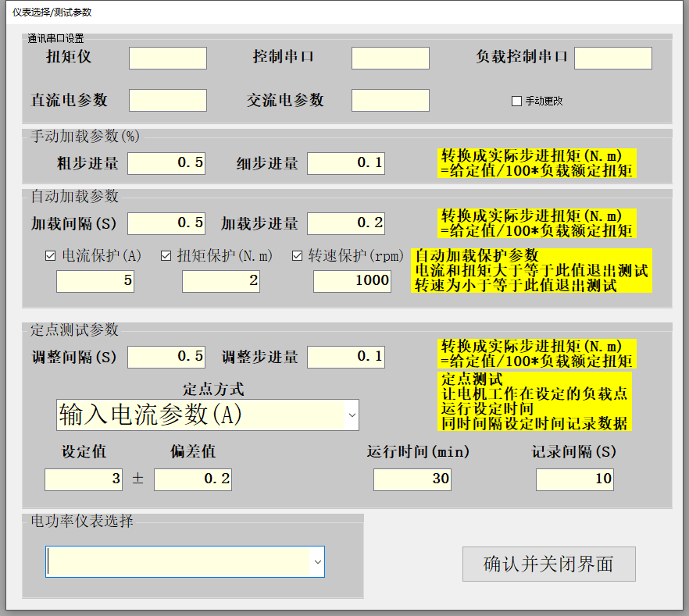Image resolution: width=689 pixels, height=616 pixels.
Task: Click the 运行时间(min) field showing 30
Action: pyautogui.click(x=414, y=479)
